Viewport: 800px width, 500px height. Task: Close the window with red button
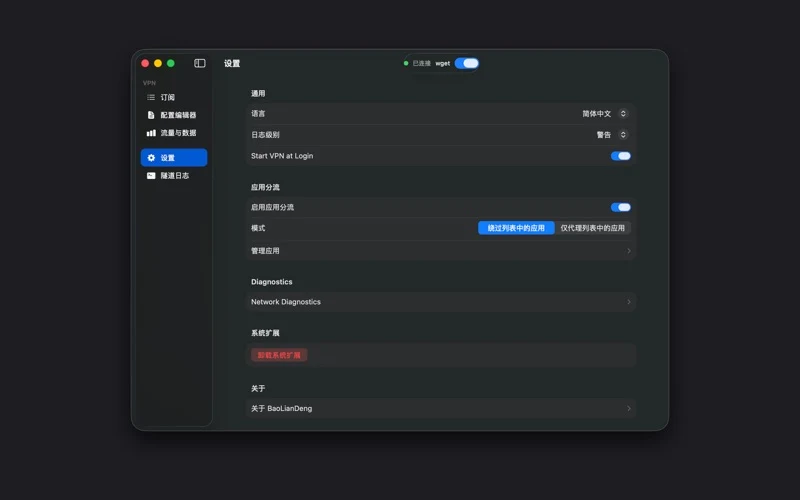(x=145, y=63)
